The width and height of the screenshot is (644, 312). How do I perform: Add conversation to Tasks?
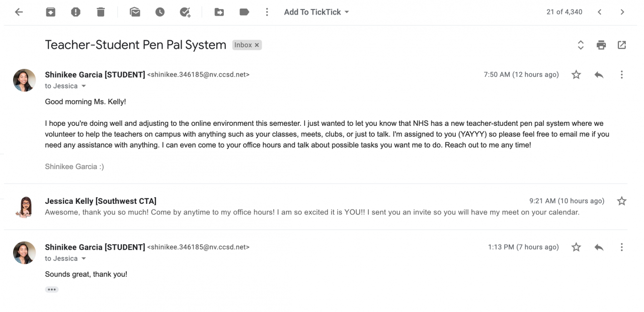pyautogui.click(x=185, y=12)
